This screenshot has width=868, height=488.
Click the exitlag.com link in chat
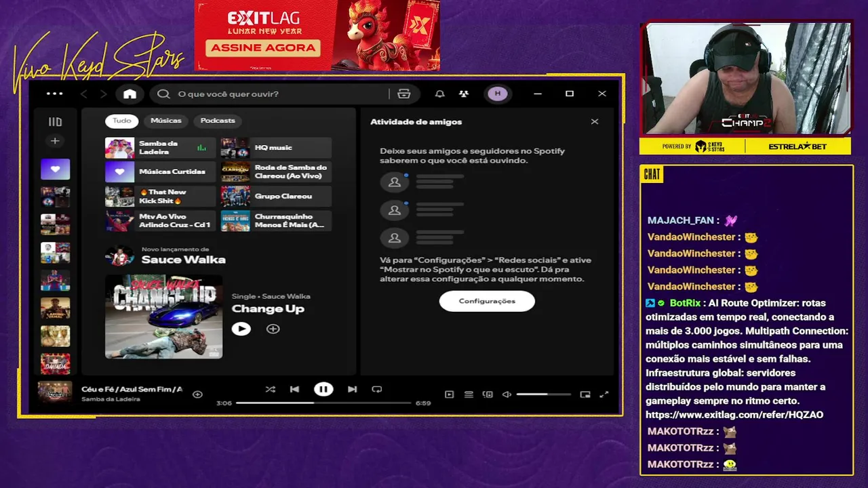pyautogui.click(x=734, y=415)
